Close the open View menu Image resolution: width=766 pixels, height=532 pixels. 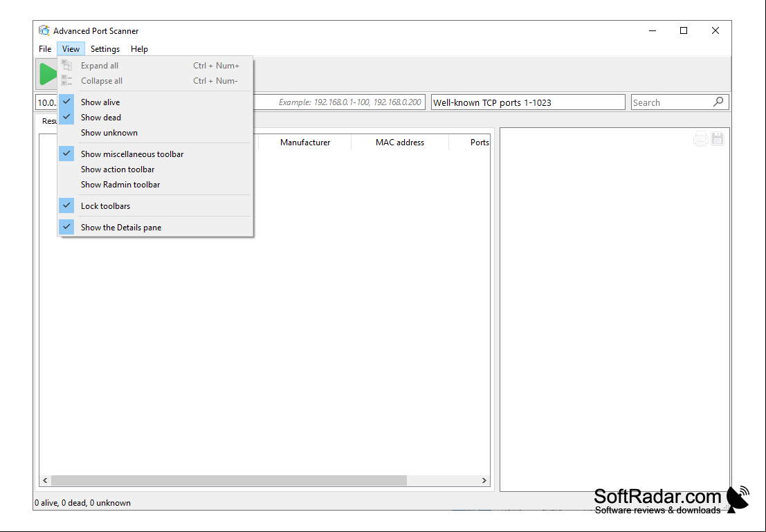(71, 49)
